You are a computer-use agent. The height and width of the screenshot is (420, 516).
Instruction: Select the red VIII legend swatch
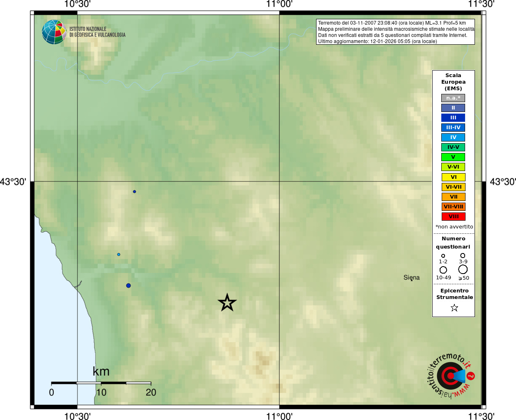point(453,217)
